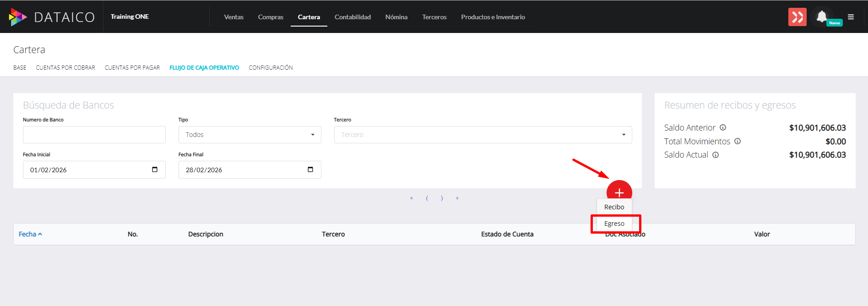Image resolution: width=868 pixels, height=306 pixels.
Task: Click the red double-arrow shortcut icon
Action: (797, 17)
